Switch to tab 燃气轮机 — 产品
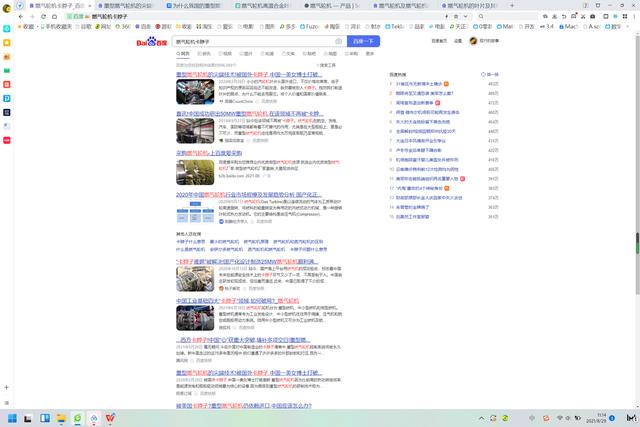Viewport: 640px width, 427px height. click(331, 6)
